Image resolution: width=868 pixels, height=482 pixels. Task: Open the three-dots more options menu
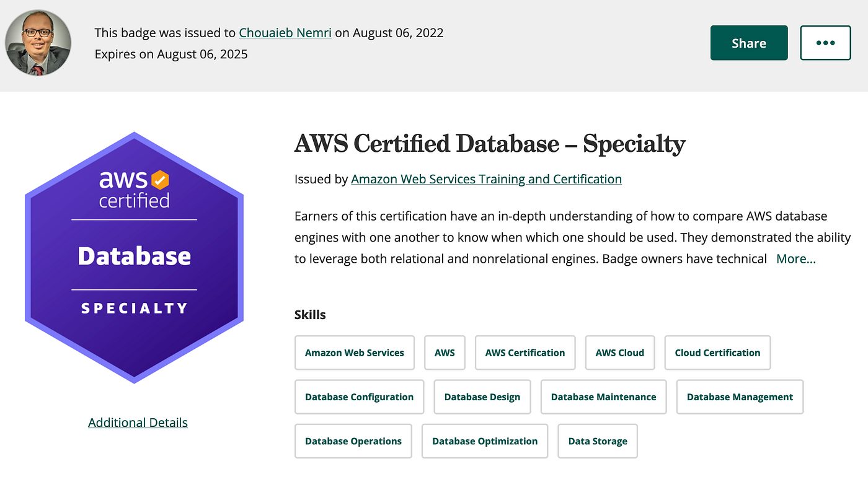[x=825, y=43]
